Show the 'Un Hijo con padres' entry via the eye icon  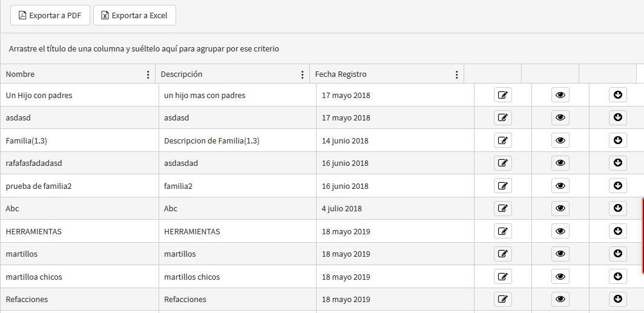tap(560, 95)
